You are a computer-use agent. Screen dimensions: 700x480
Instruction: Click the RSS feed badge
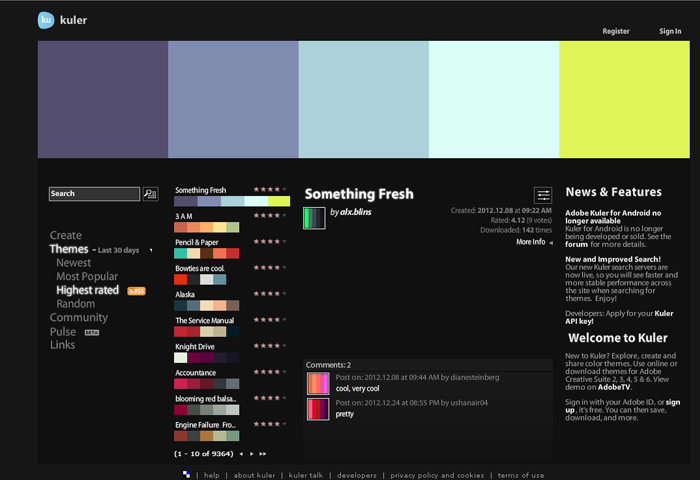coord(137,291)
